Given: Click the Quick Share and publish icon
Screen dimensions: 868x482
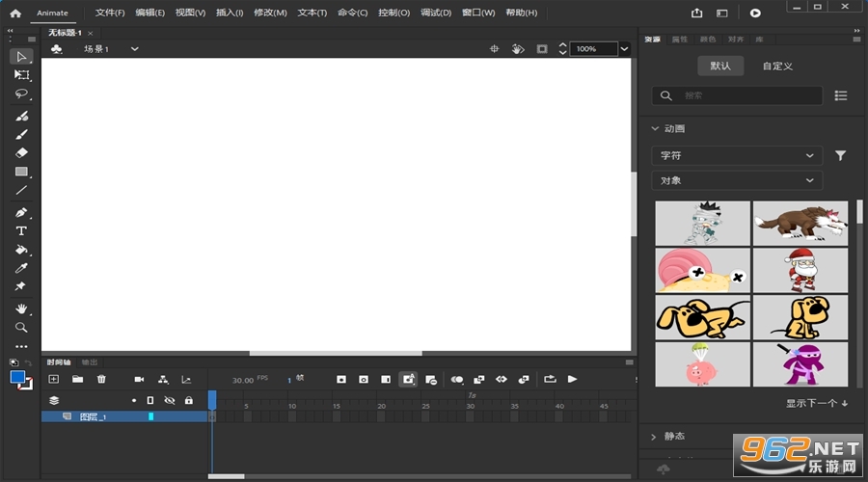Looking at the screenshot, I should click(x=697, y=13).
